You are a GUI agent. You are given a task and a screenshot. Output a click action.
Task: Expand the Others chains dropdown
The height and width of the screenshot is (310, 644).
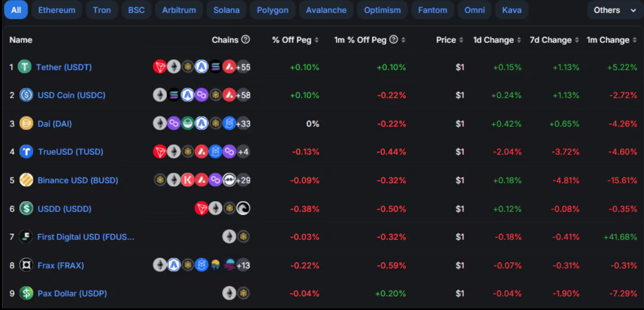[x=615, y=10]
